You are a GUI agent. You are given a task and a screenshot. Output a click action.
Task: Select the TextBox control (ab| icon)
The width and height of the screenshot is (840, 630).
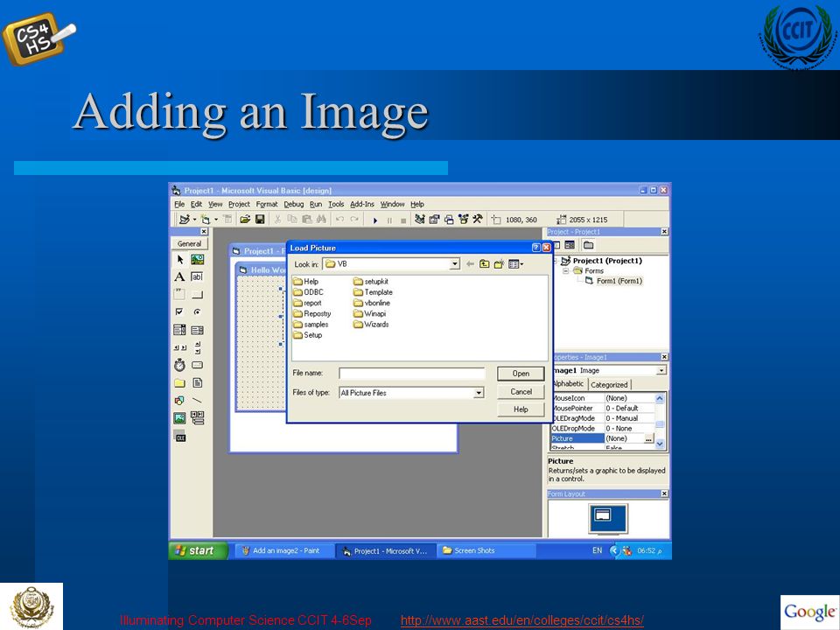(x=198, y=277)
